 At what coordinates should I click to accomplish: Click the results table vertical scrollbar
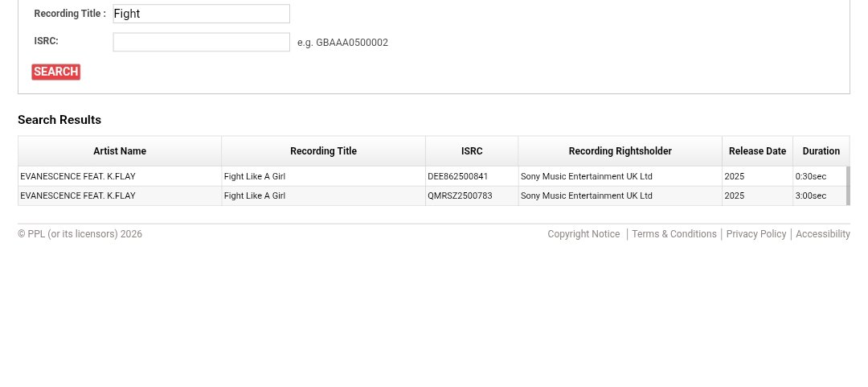pyautogui.click(x=848, y=186)
